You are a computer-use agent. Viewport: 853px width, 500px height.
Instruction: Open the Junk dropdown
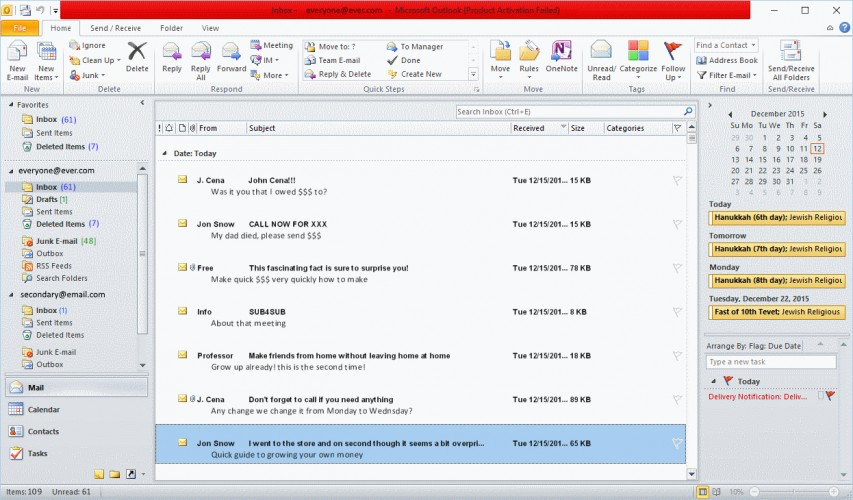coord(87,75)
